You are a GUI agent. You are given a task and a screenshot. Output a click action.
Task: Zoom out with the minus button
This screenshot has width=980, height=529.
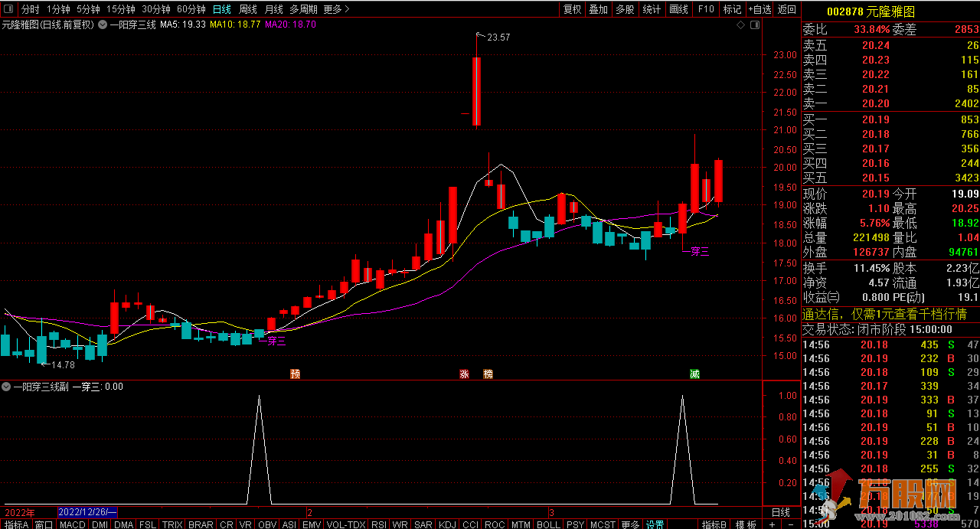pos(790,524)
